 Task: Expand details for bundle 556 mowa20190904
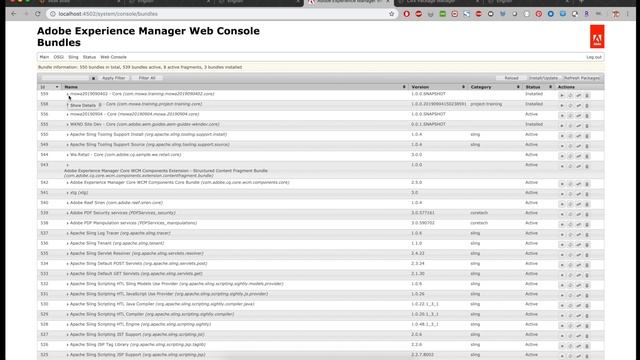[67, 115]
